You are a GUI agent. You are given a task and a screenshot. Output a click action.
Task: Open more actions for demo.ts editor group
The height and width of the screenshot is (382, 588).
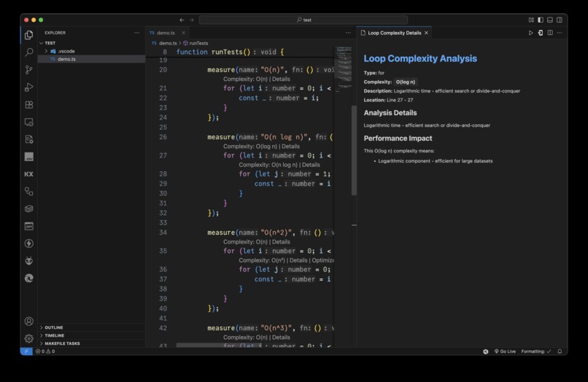click(x=349, y=33)
